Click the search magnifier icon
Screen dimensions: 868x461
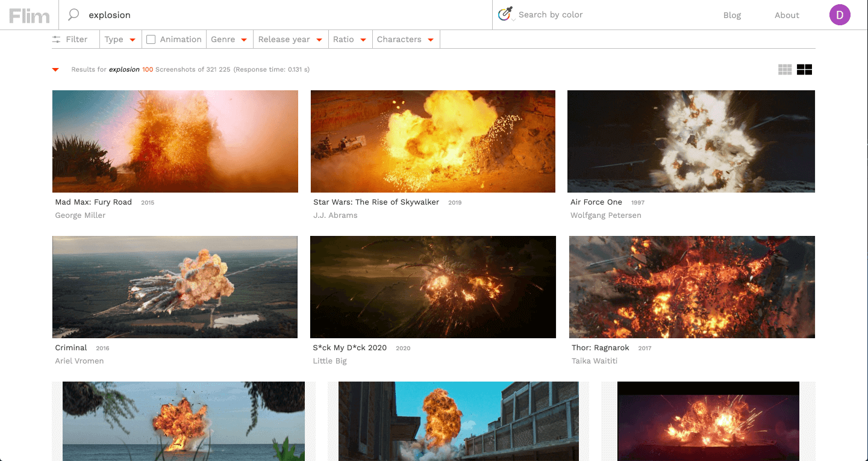tap(72, 14)
